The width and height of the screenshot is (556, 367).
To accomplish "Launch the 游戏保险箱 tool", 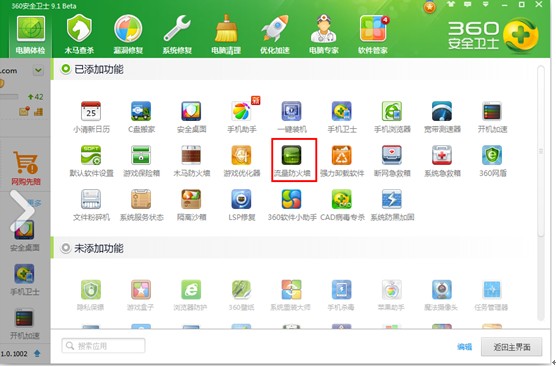I will 141,161.
